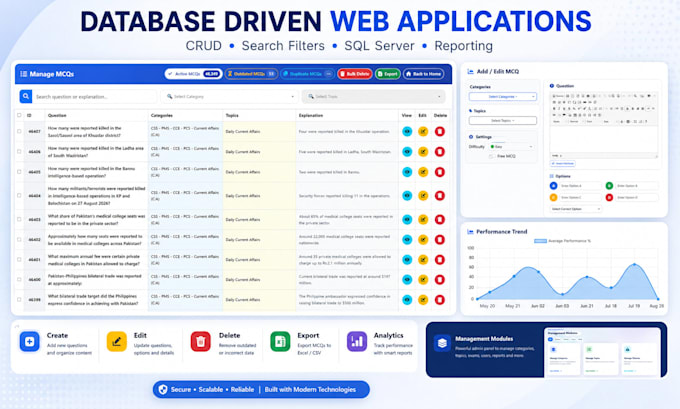680x409 pixels.
Task: Click the Enter Option C input field
Action: coord(580,197)
